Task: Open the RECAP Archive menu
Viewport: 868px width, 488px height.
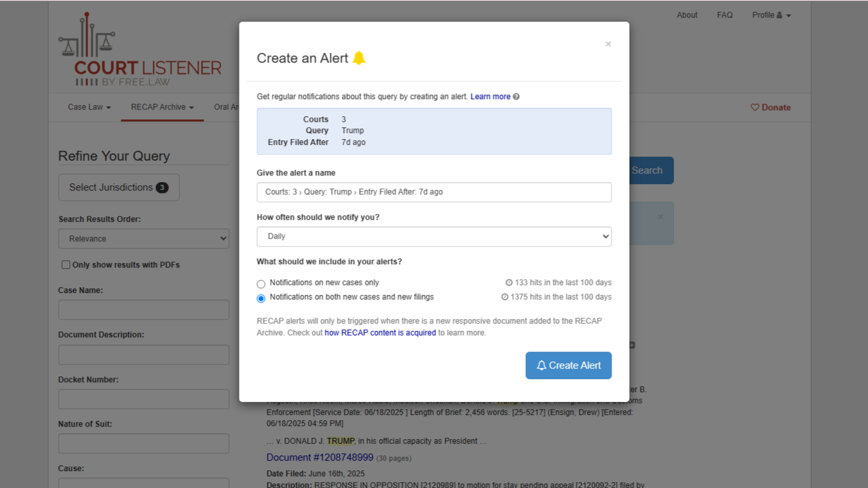Action: tap(163, 107)
